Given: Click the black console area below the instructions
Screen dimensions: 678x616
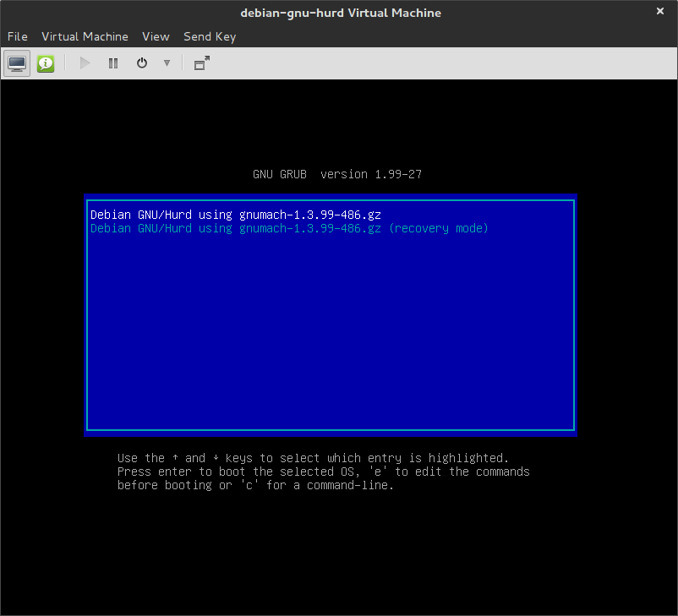Looking at the screenshot, I should pos(338,549).
